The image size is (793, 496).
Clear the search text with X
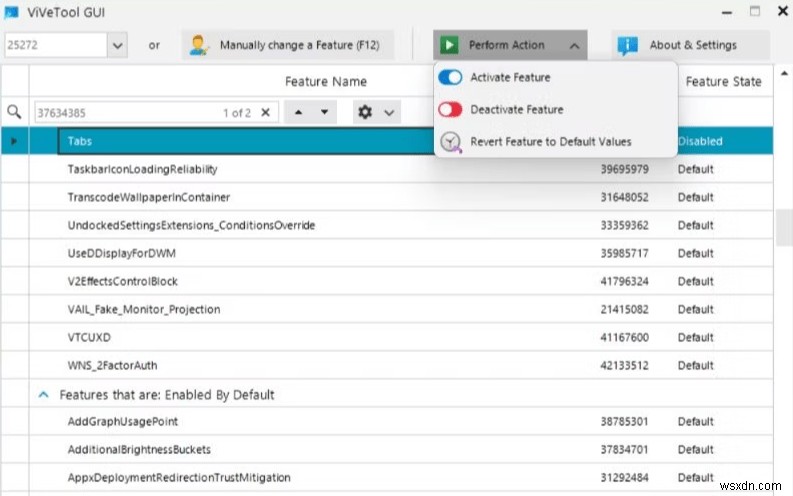[x=266, y=112]
